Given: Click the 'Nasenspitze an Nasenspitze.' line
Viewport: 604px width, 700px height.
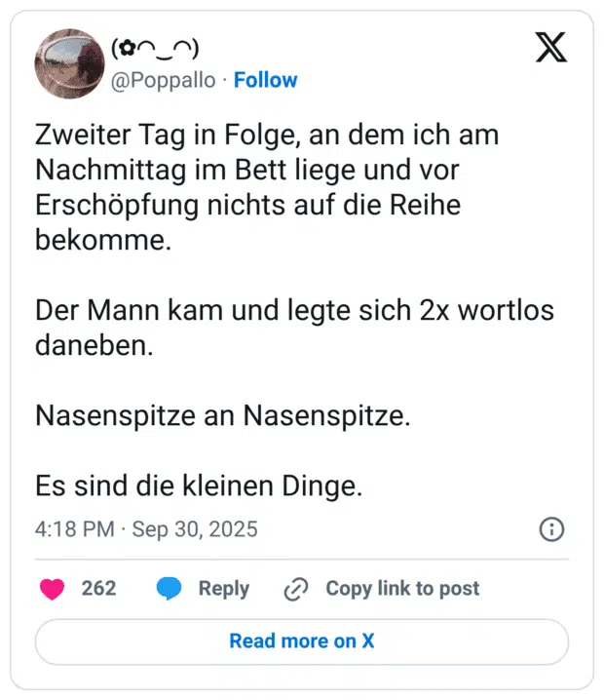Looking at the screenshot, I should [223, 415].
